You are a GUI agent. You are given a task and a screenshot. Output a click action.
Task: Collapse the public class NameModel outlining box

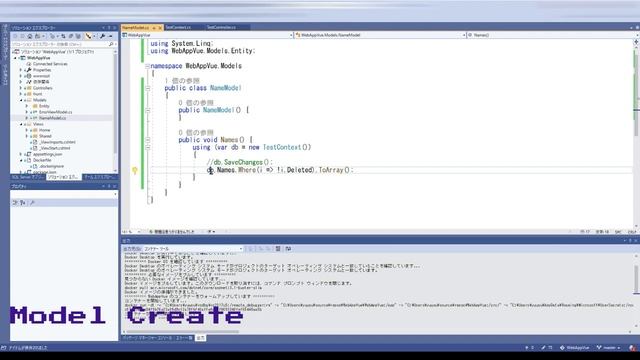coord(147,88)
